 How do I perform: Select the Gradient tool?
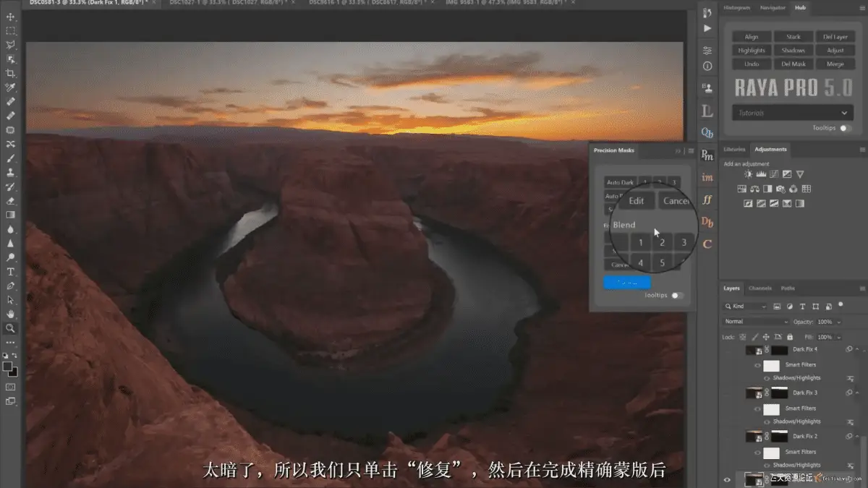pos(11,215)
